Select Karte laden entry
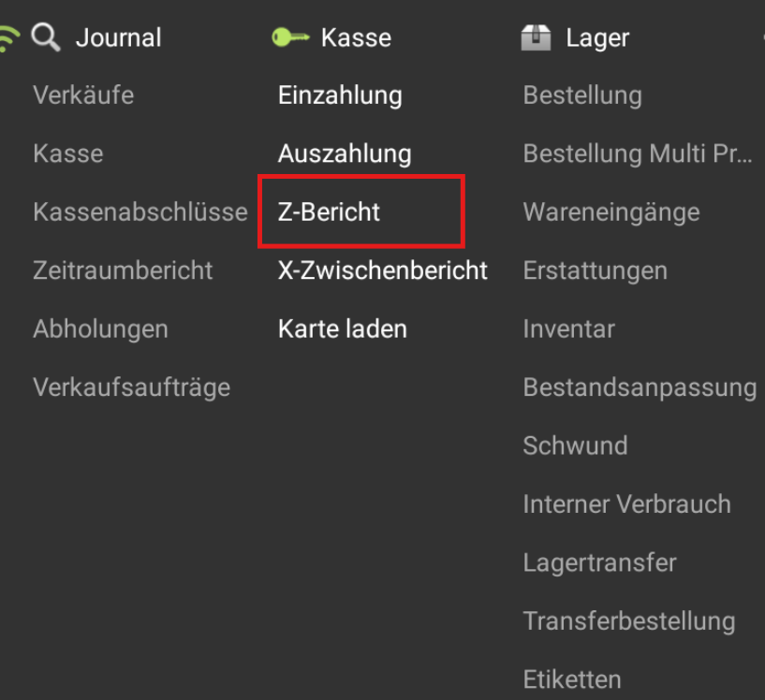 (x=342, y=328)
